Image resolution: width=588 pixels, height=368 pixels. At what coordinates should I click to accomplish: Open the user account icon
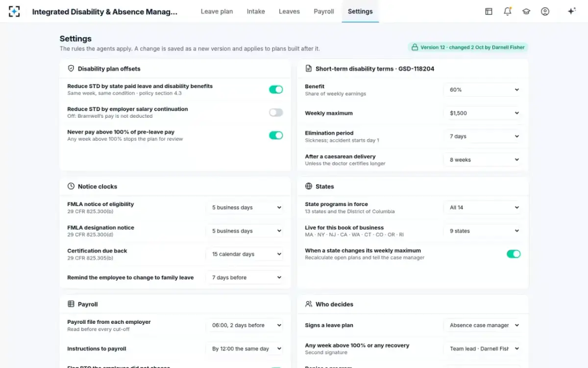[545, 11]
